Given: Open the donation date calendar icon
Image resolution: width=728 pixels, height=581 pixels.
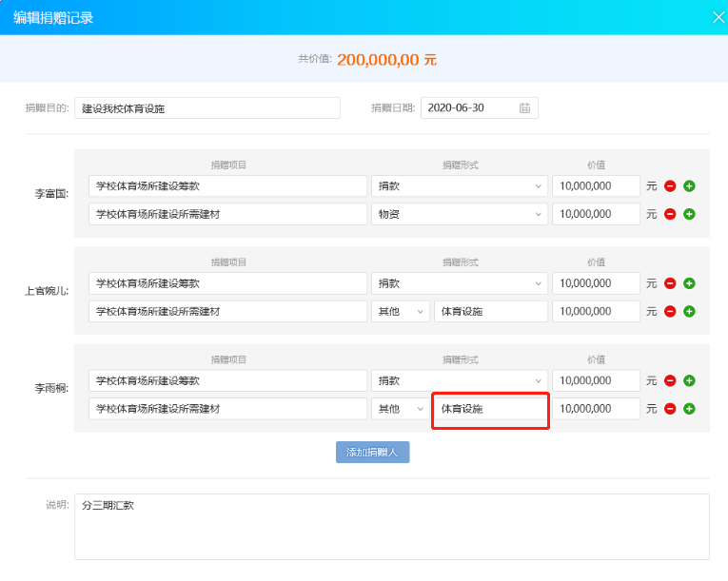Looking at the screenshot, I should [x=524, y=108].
